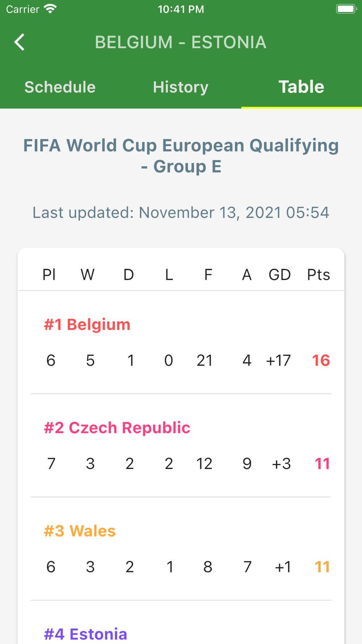Image resolution: width=362 pixels, height=644 pixels.
Task: Tap the Pts column header
Action: (319, 275)
